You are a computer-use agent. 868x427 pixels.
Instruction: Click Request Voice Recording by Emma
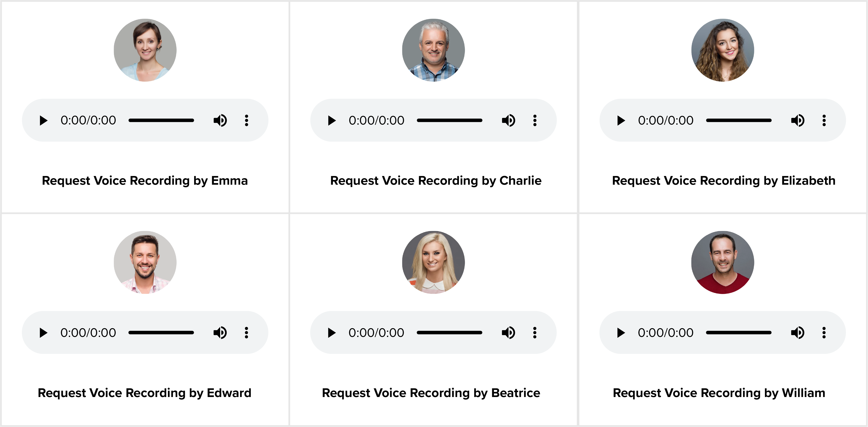[145, 181]
